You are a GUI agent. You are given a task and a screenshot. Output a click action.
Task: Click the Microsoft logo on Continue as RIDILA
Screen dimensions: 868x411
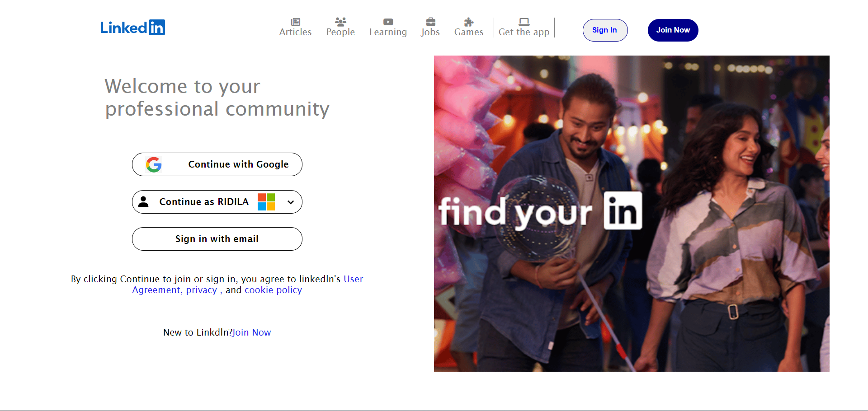click(x=265, y=202)
